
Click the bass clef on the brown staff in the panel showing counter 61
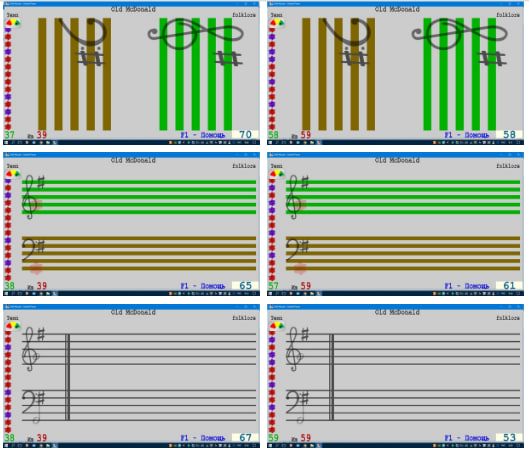click(294, 250)
